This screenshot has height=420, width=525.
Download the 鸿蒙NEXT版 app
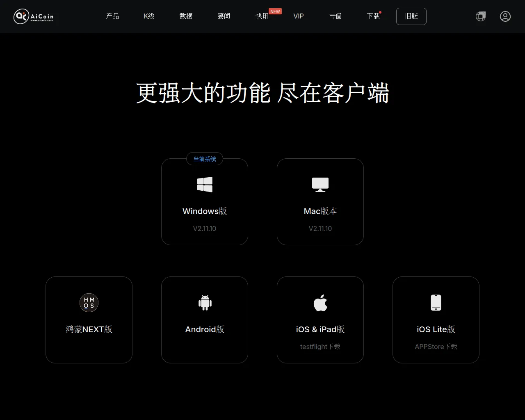89,329
